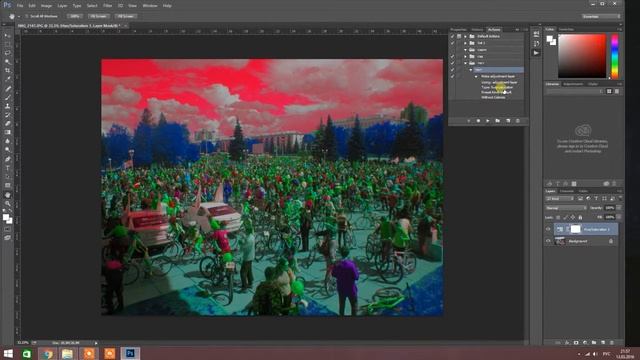Viewport: 640px width, 360px height.
Task: Open the layer Opacity slider dropdown
Action: pos(619,208)
